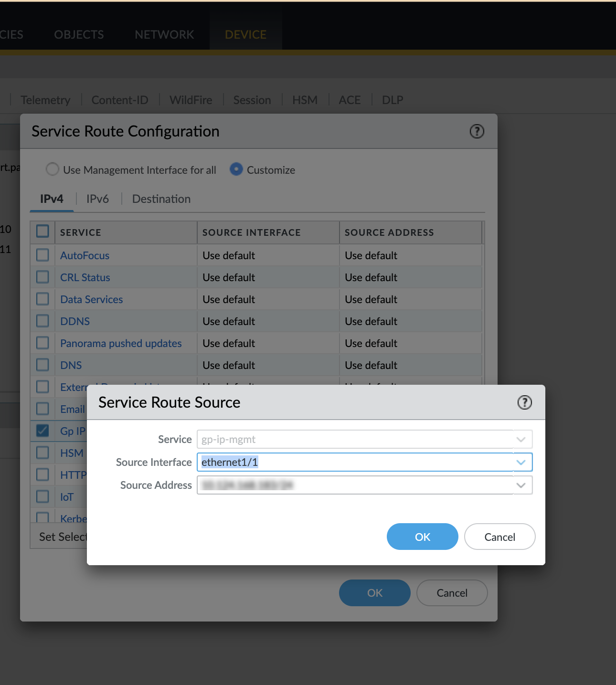
Task: Cancel the Service Route Configuration dialog
Action: (x=451, y=592)
